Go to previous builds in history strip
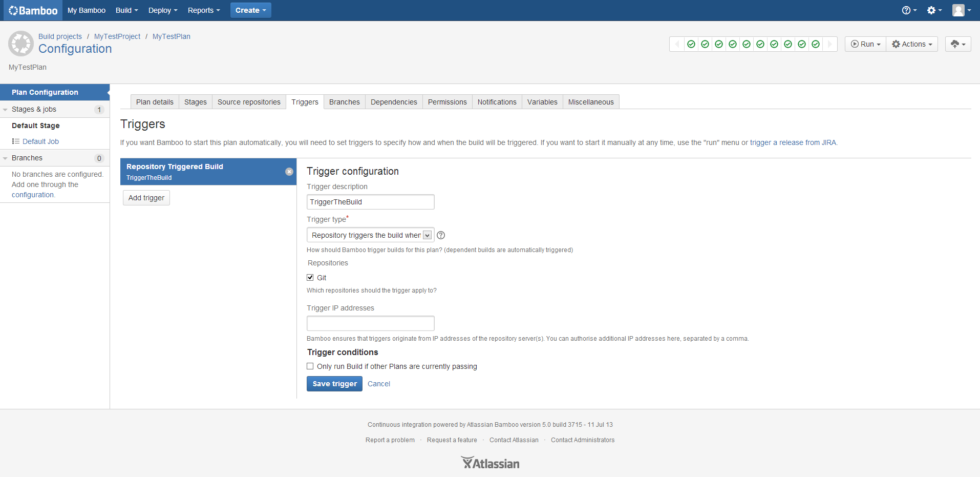Viewport: 980px width, 477px height. coord(677,44)
